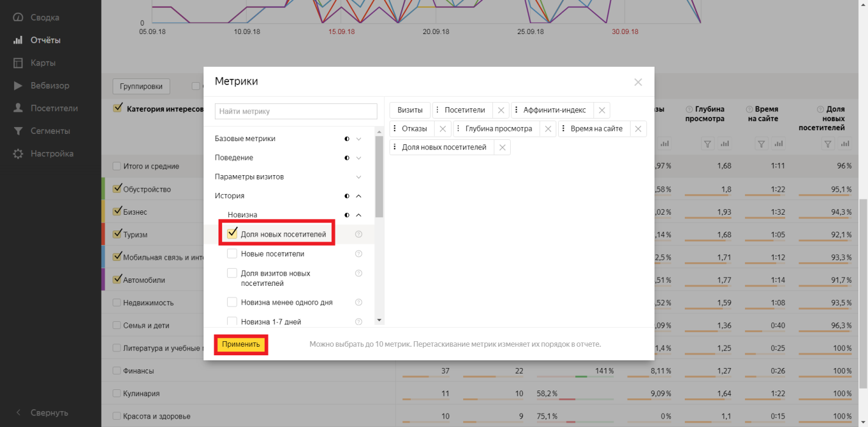The height and width of the screenshot is (427, 868).
Task: Close the Метрики dialog
Action: point(638,82)
